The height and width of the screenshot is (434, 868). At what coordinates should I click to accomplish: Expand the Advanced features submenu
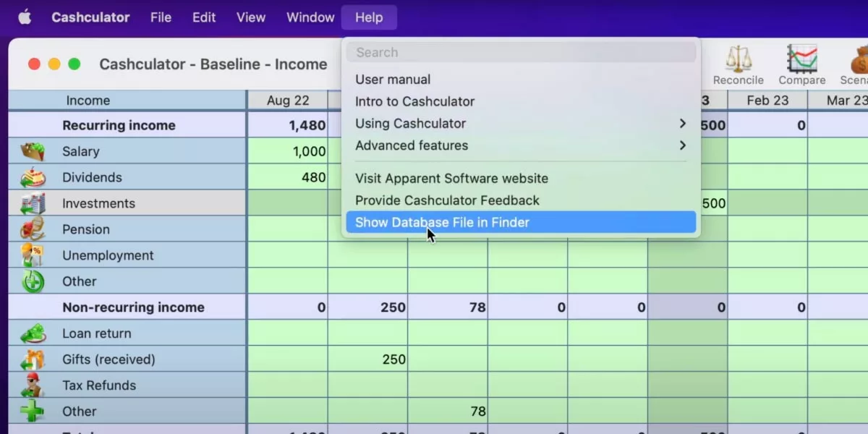521,145
